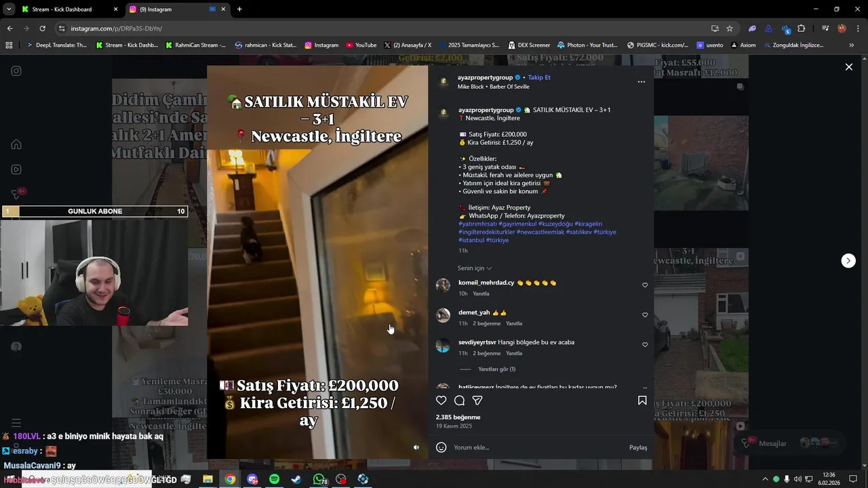
Task: Like the post with the heart icon
Action: point(441,401)
